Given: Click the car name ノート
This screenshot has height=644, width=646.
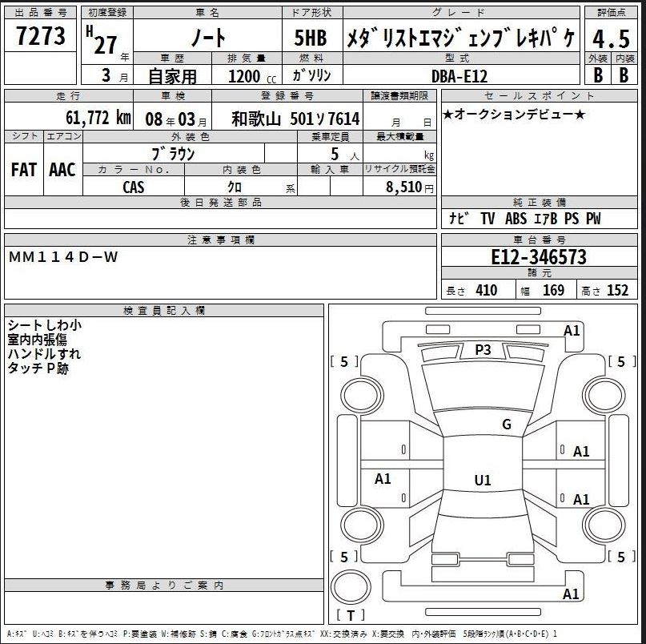Looking at the screenshot, I should point(207,38).
